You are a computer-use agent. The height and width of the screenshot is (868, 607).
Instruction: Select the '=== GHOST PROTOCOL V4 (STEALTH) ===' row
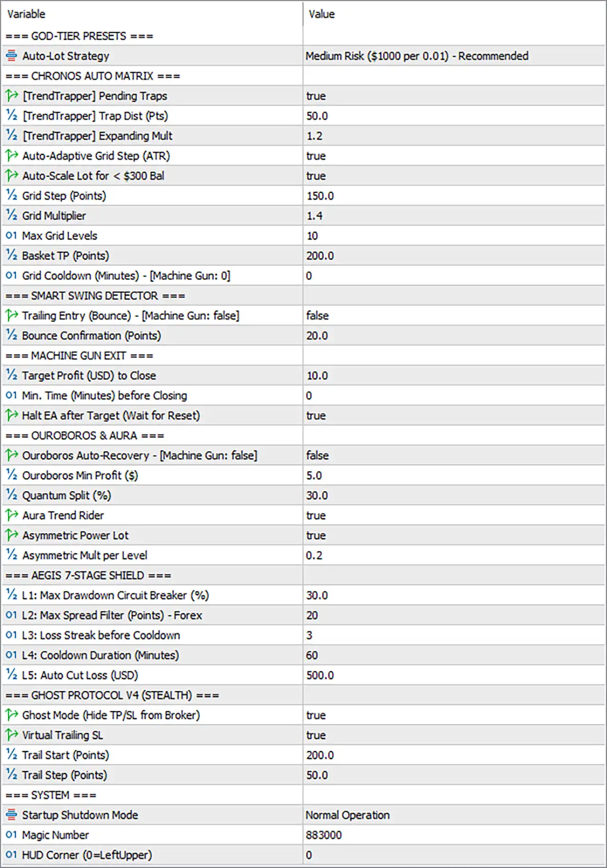click(x=303, y=695)
